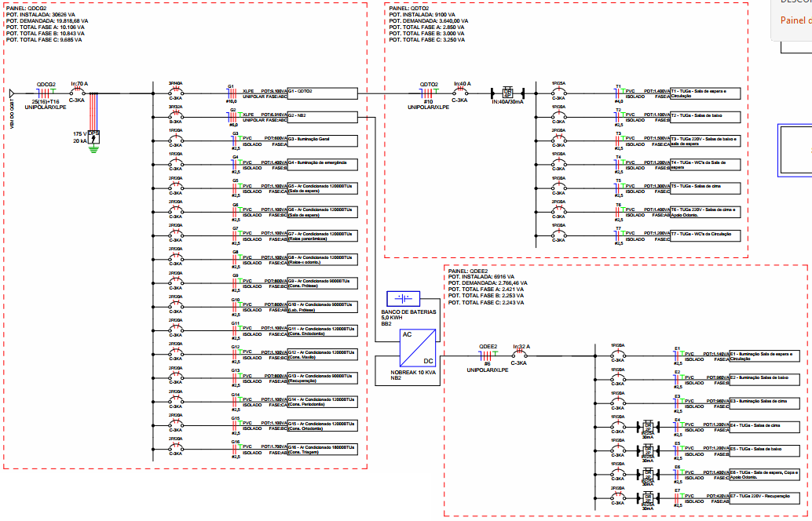Select the G3 Iluminação Geral label box
The image size is (812, 521).
322,140
